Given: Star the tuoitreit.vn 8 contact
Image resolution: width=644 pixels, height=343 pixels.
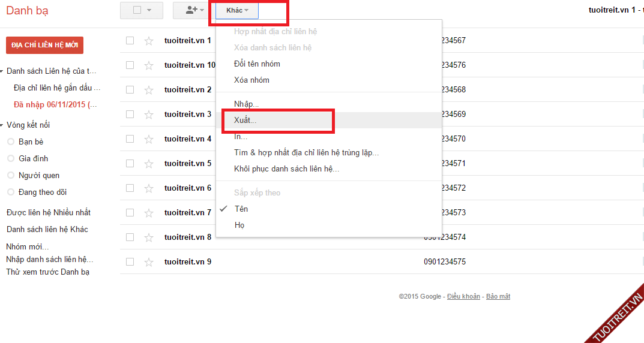Looking at the screenshot, I should (x=149, y=237).
